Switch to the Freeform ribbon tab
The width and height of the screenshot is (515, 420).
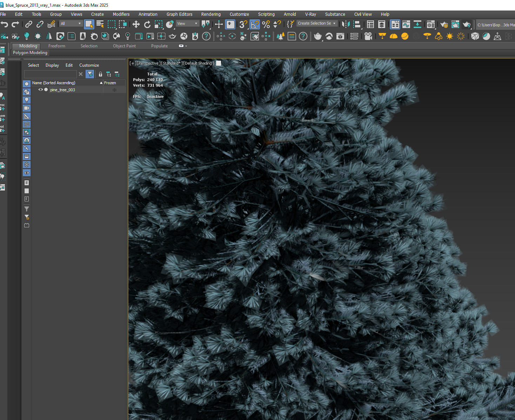point(56,46)
